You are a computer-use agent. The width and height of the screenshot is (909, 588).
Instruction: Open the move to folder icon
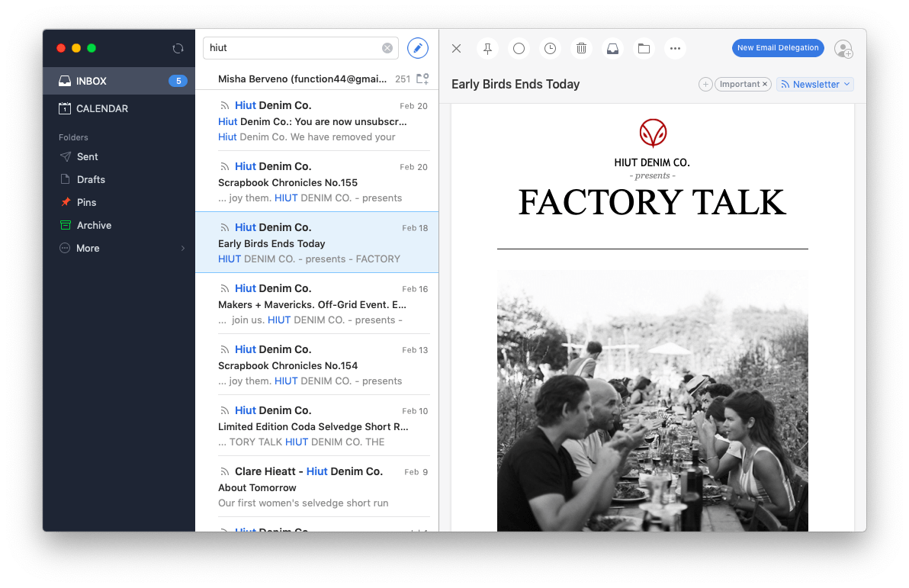pyautogui.click(x=644, y=48)
